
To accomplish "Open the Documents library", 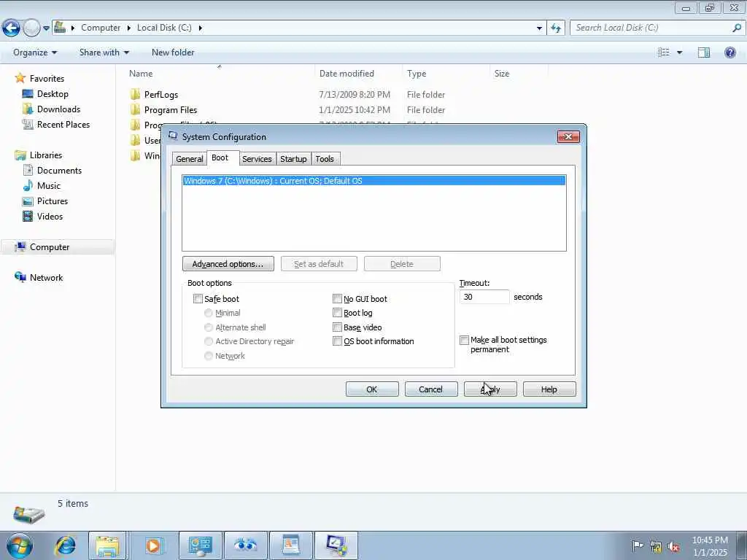I will [59, 171].
